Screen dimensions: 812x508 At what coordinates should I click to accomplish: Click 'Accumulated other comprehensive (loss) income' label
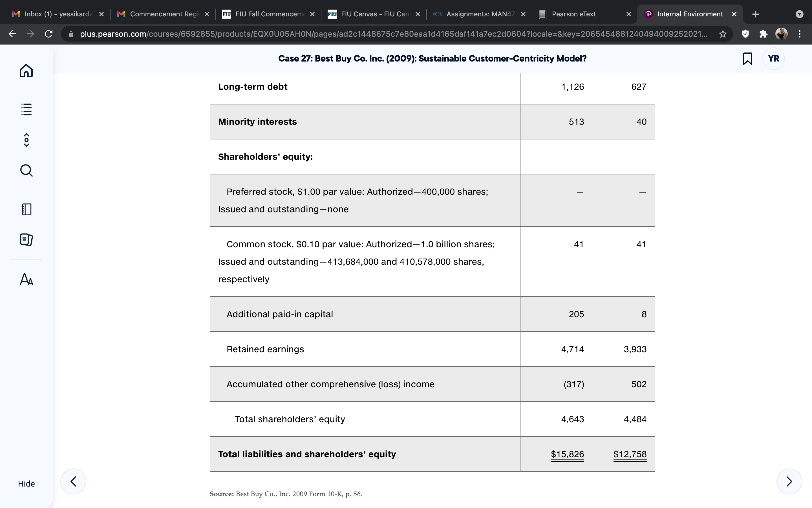(x=330, y=384)
